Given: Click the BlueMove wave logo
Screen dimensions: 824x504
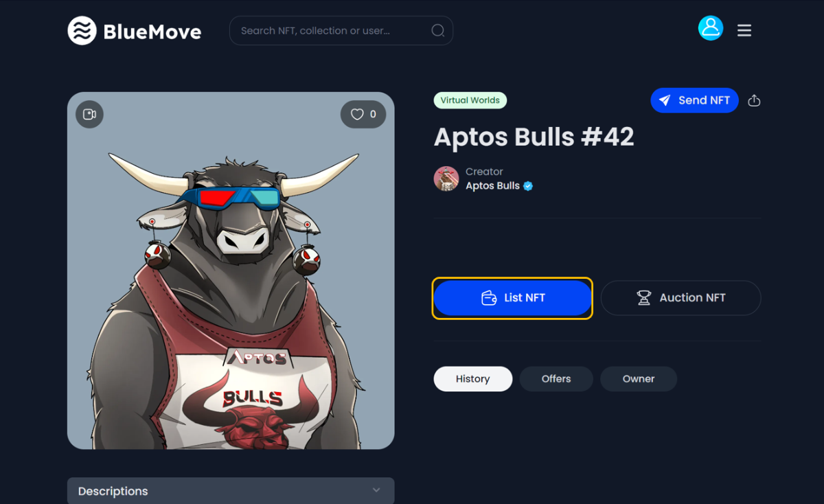Looking at the screenshot, I should pos(82,31).
